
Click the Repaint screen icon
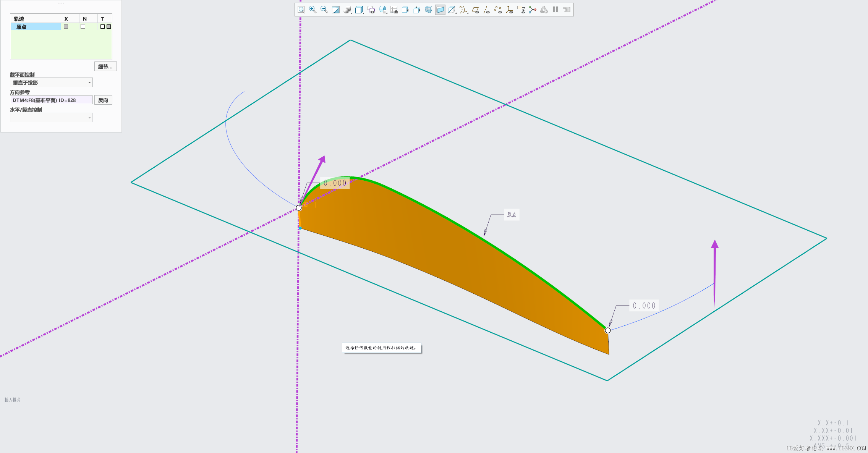point(336,10)
